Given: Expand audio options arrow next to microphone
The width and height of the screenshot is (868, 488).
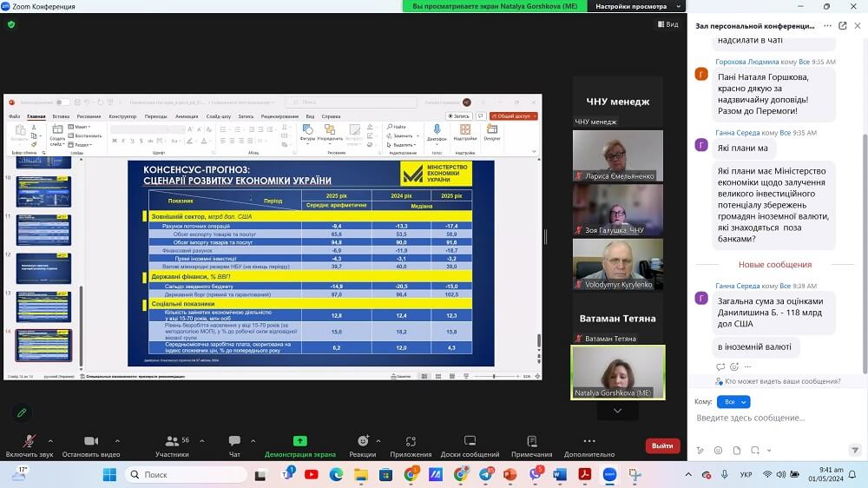Looking at the screenshot, I should pyautogui.click(x=50, y=441).
